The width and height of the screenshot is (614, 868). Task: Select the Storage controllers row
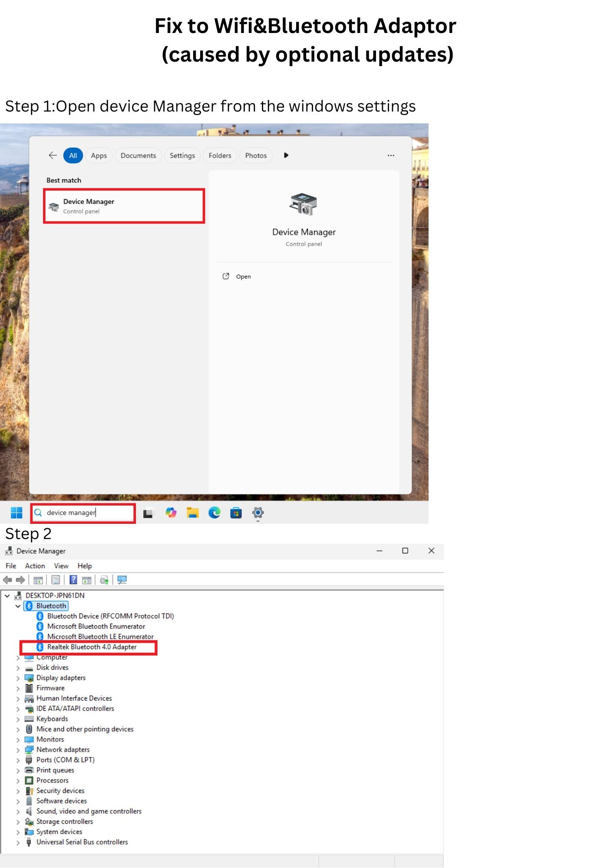[x=64, y=822]
